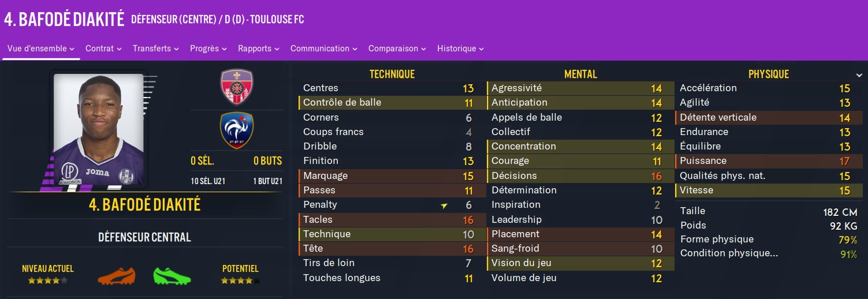This screenshot has width=868, height=299.
Task: Open the Vue d'ensemble dropdown tab
Action: point(41,48)
